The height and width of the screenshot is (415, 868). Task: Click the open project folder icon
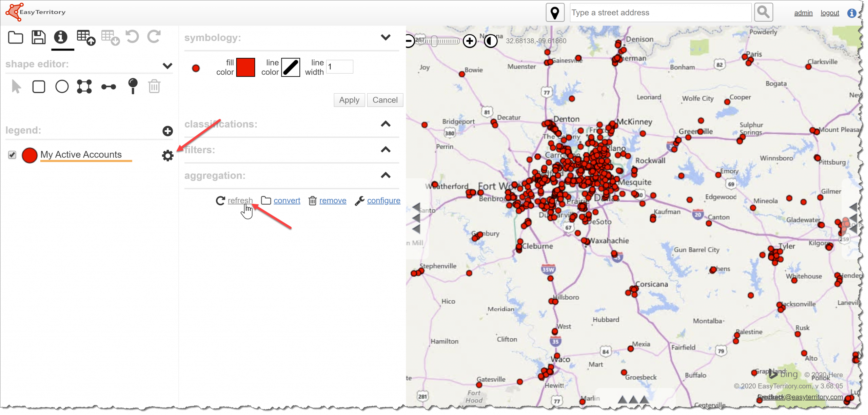(x=15, y=37)
